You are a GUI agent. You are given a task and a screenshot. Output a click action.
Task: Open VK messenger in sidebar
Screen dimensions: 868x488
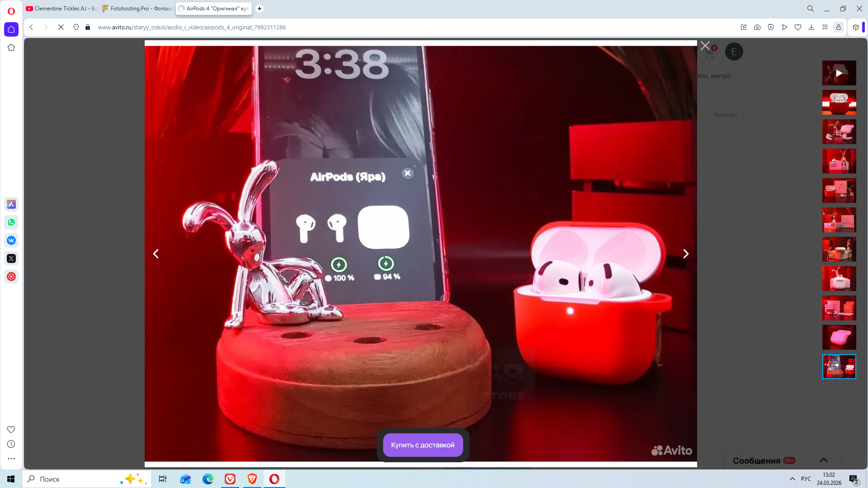[11, 240]
